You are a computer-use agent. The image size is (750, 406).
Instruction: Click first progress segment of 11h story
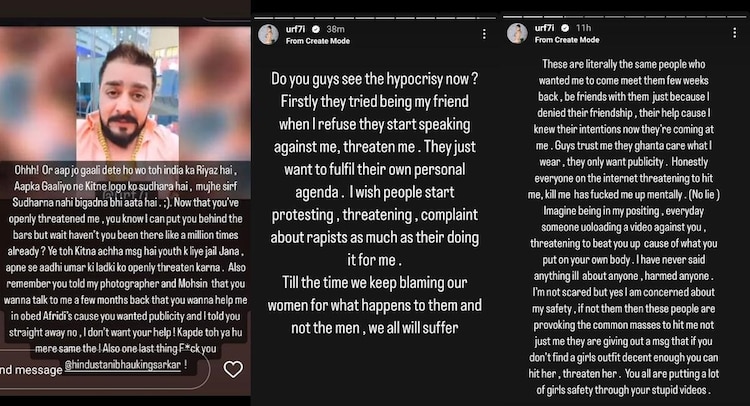512,17
